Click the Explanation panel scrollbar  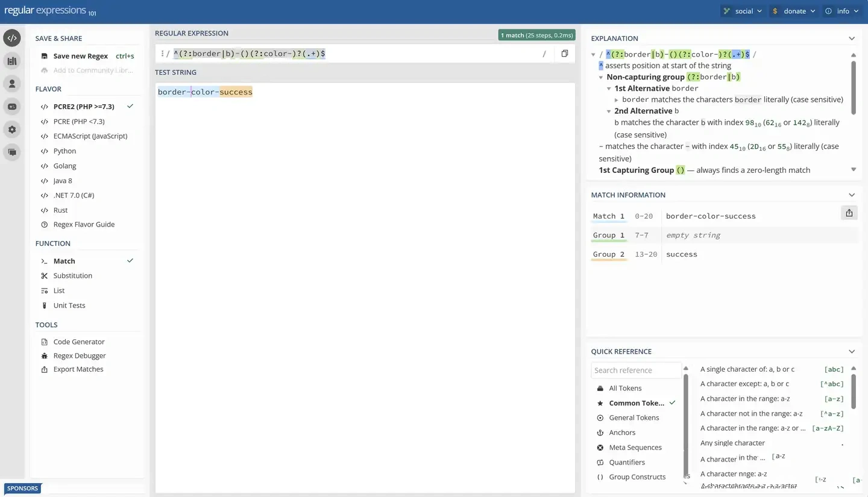[x=854, y=87]
